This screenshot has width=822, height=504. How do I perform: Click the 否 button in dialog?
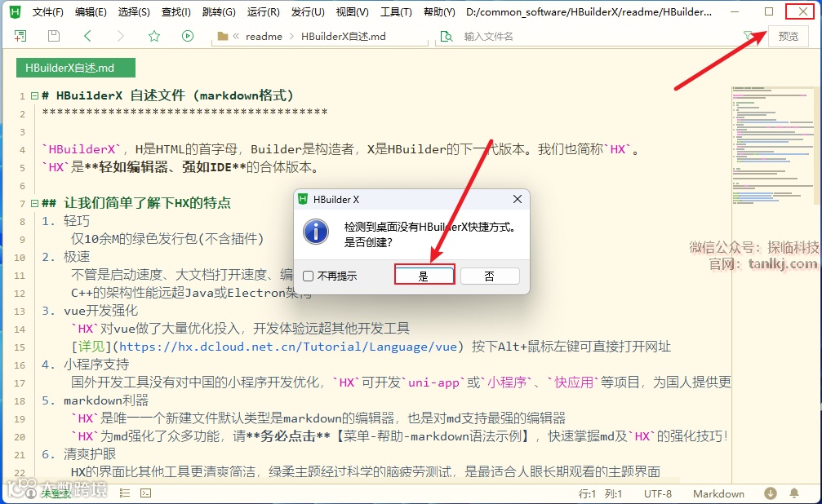click(x=490, y=276)
